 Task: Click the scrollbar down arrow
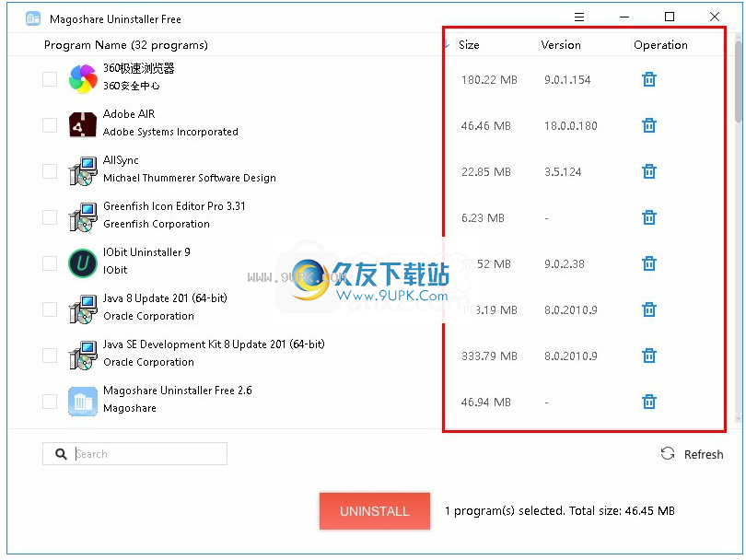pos(738,419)
